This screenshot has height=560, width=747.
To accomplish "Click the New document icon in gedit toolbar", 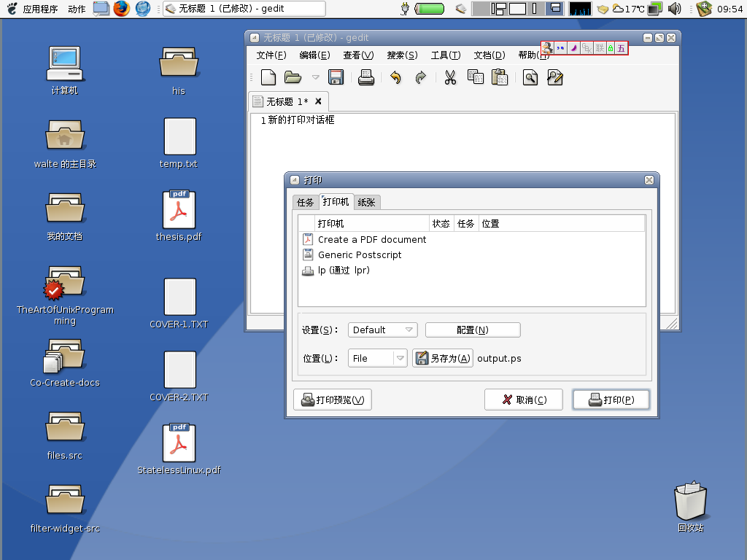I will (x=268, y=78).
